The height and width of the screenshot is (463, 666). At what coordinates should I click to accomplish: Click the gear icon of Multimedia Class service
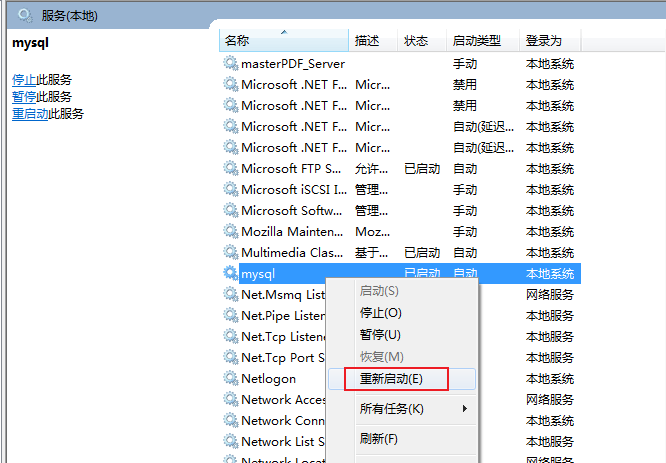pos(231,252)
